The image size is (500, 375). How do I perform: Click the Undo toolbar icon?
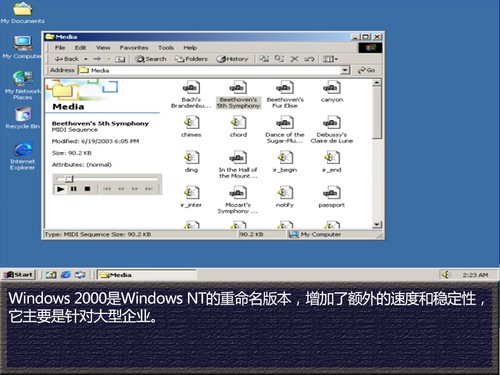tap(309, 59)
